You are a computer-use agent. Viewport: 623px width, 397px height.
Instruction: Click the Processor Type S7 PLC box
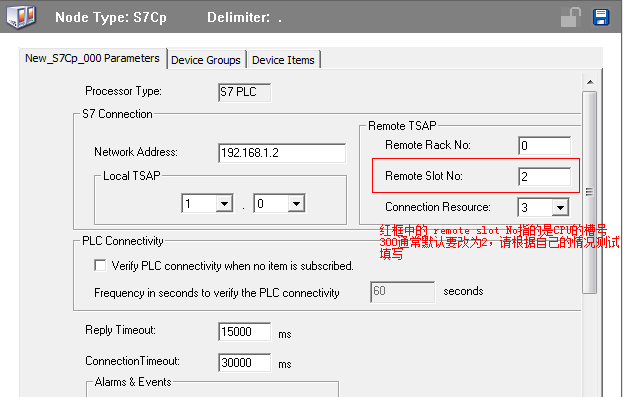point(244,92)
